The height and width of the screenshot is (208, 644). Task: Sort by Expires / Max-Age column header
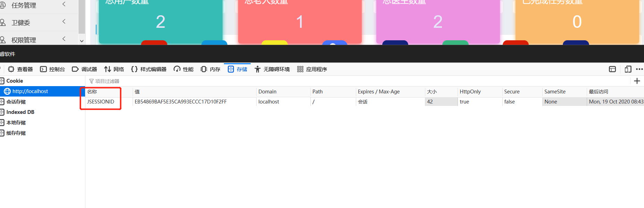pos(390,92)
